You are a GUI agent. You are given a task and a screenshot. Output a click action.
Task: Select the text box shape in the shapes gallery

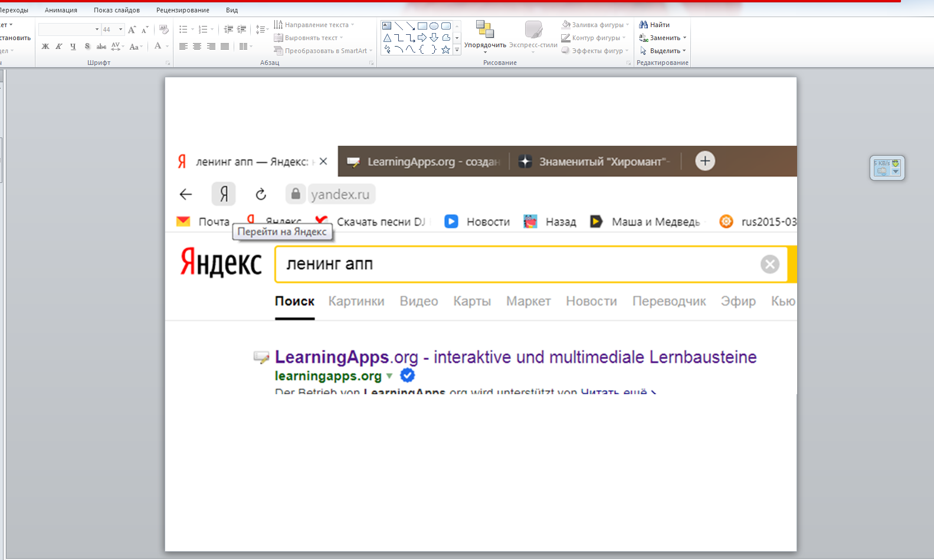click(x=386, y=26)
